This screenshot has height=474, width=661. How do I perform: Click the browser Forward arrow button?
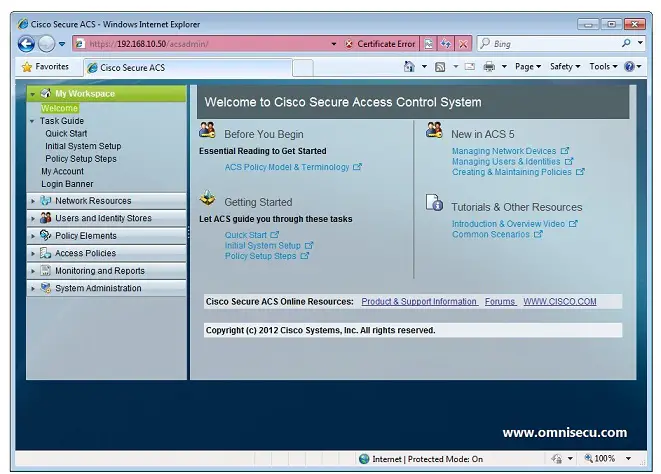46,43
